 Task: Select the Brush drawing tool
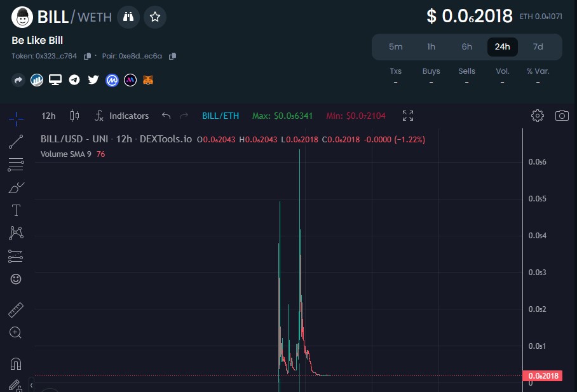tap(15, 187)
